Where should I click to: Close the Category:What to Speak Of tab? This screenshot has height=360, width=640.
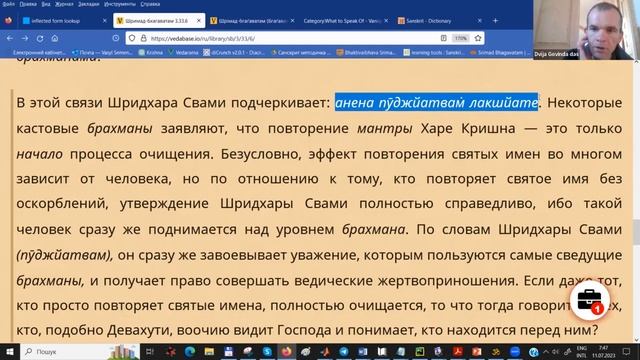pos(386,20)
